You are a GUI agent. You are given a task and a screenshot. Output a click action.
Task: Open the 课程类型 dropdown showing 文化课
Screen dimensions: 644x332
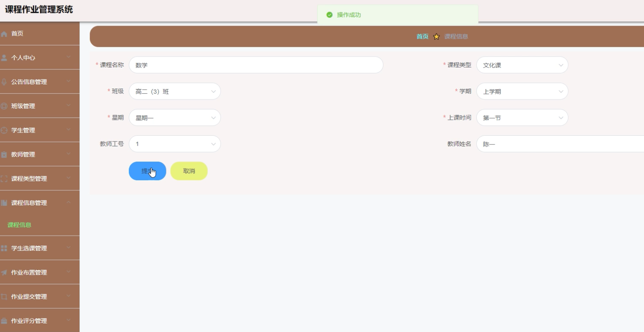522,65
